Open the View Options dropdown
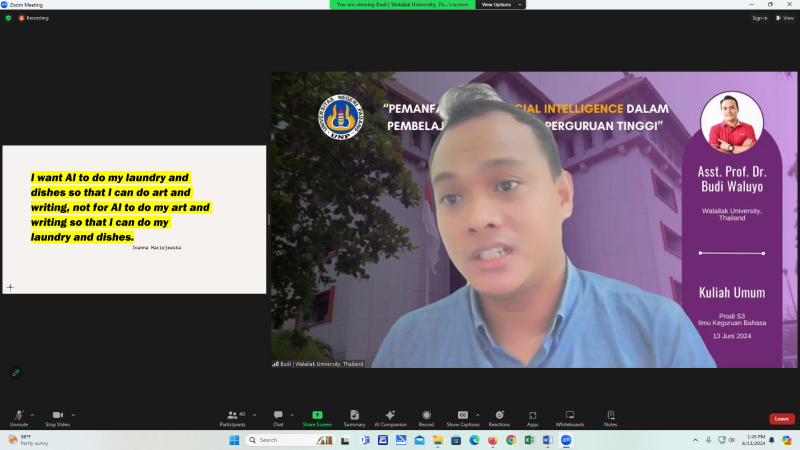Image resolution: width=800 pixels, height=450 pixels. [500, 5]
